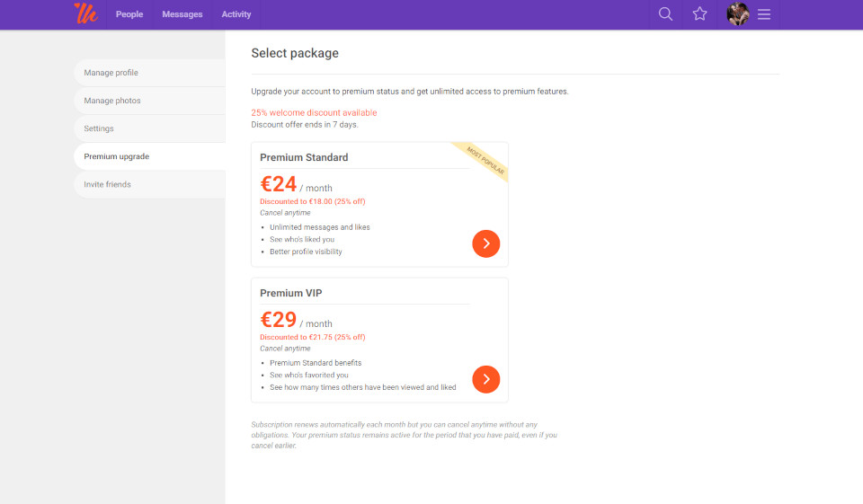Click the profile avatar thumbnail
The height and width of the screenshot is (504, 863).
[x=738, y=14]
